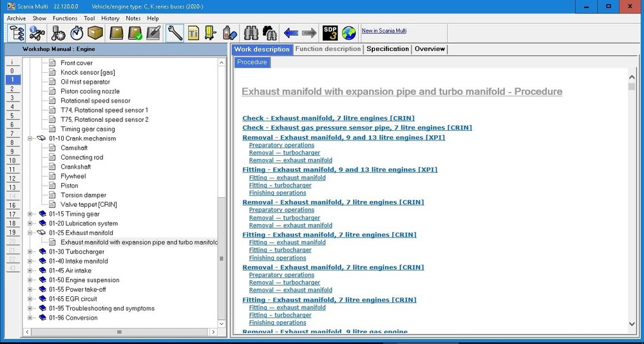The image size is (644, 344).
Task: Click the tree panel vertical scrollbar down arrow
Action: tap(222, 323)
